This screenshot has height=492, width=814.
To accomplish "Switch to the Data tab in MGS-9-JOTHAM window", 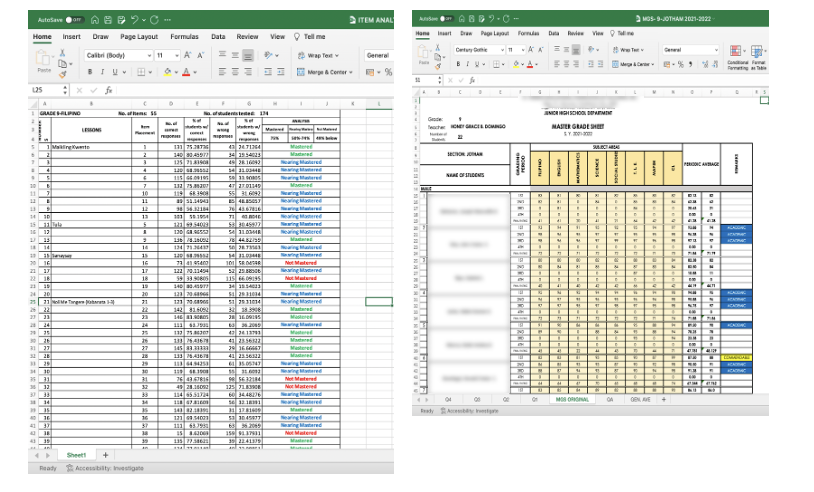I will [554, 33].
